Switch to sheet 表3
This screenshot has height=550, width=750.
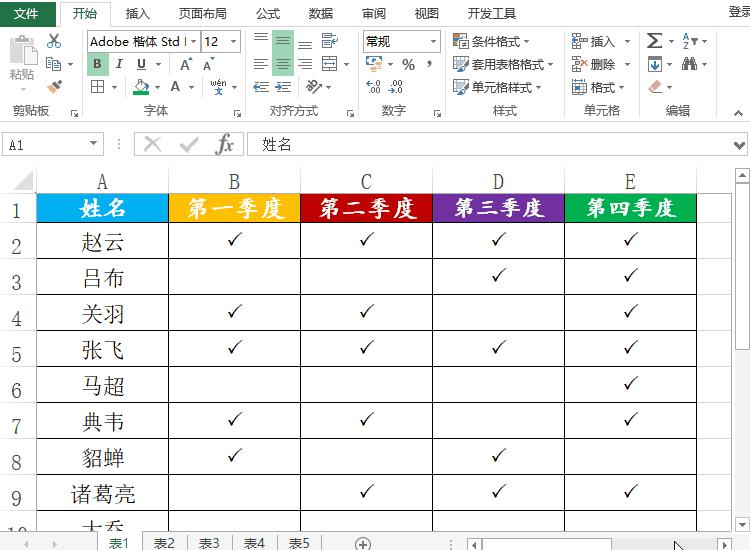point(209,543)
